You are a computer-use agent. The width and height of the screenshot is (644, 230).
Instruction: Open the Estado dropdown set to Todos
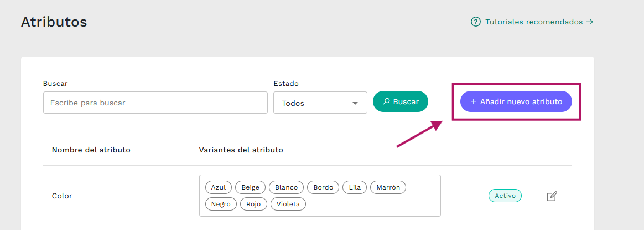point(320,103)
